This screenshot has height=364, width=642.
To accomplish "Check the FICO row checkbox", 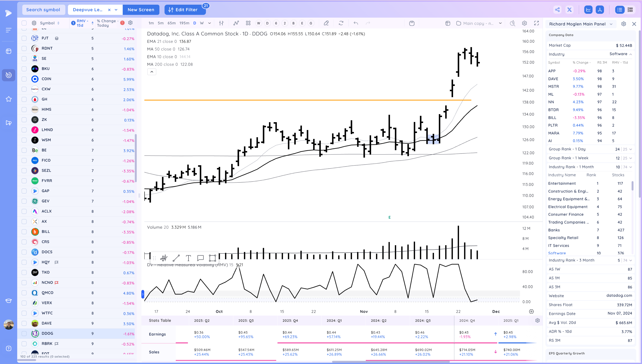I will tap(24, 161).
